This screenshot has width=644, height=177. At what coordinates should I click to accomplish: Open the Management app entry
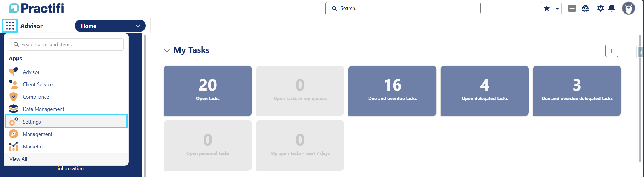(x=66, y=134)
